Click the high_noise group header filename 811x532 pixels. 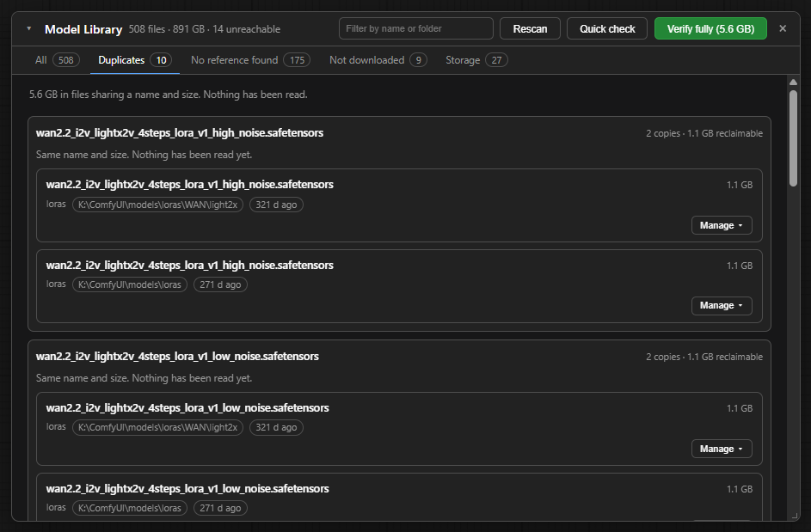[x=180, y=133]
